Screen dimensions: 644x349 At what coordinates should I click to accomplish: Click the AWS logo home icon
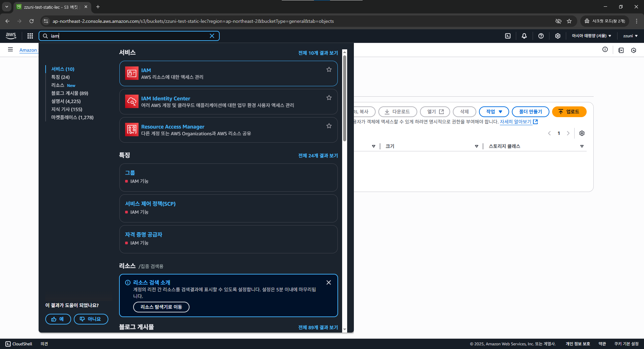[11, 36]
